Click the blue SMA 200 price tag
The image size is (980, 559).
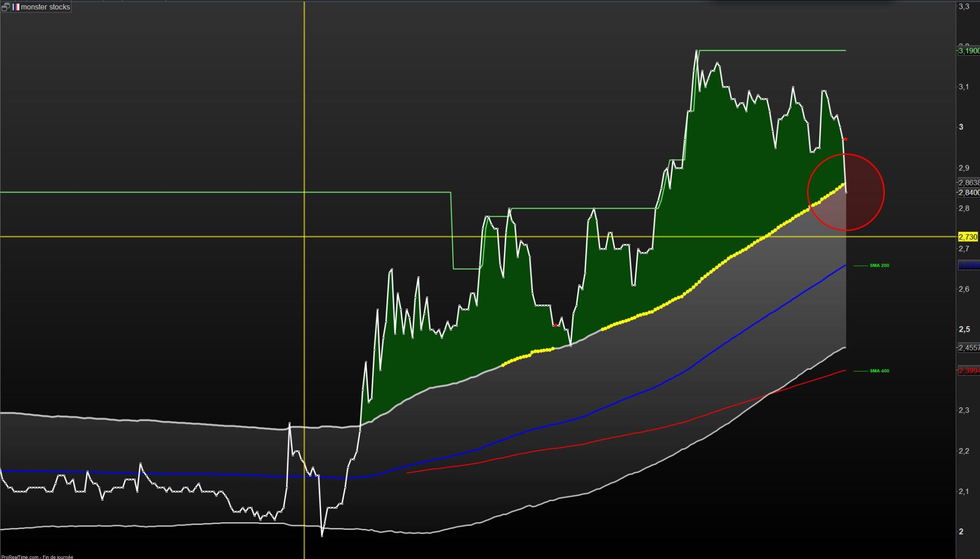tap(969, 265)
